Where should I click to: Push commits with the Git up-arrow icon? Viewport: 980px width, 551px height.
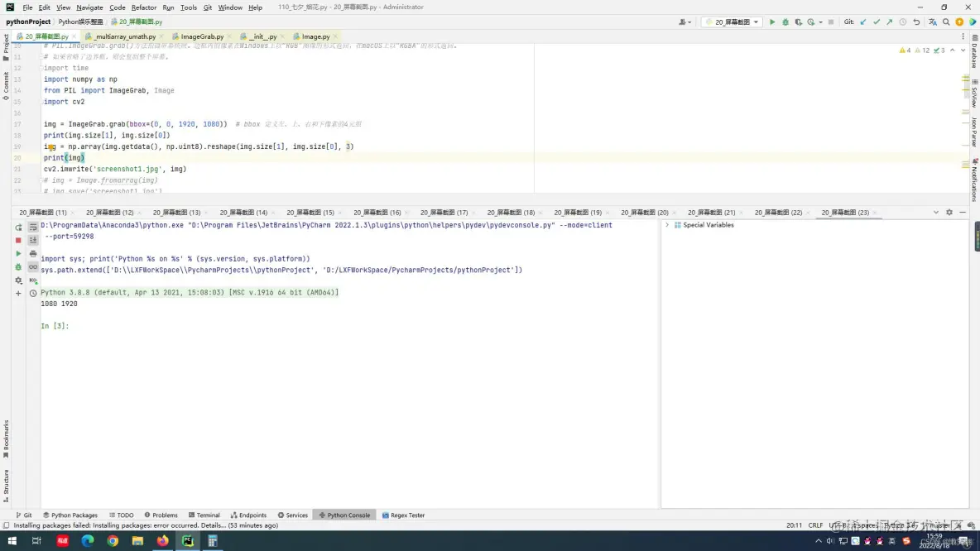click(890, 21)
